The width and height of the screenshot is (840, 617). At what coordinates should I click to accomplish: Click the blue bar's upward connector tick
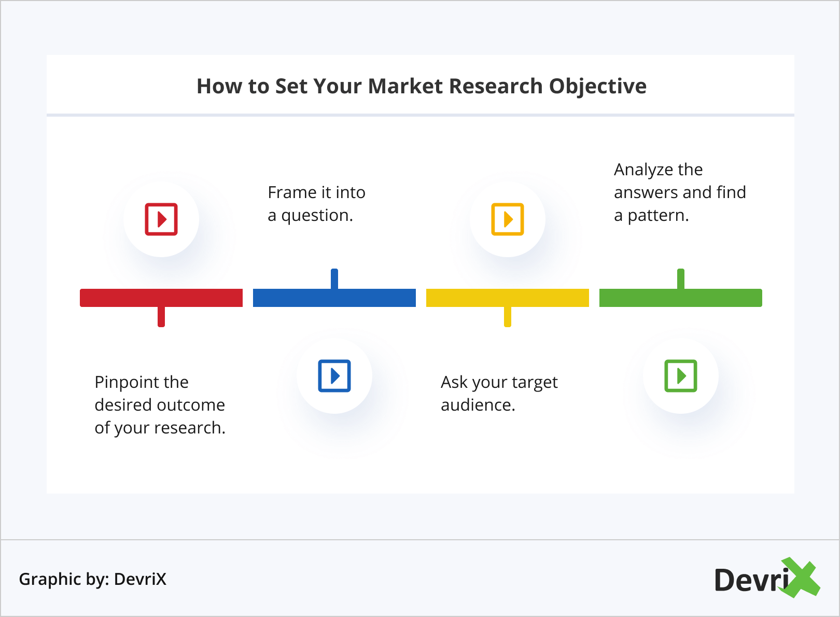pyautogui.click(x=334, y=278)
